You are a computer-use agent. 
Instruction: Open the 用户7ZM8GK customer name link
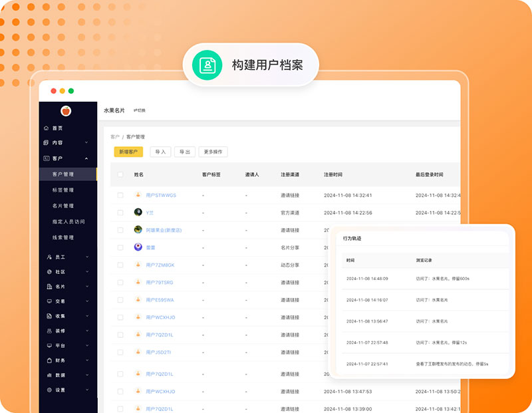point(160,265)
